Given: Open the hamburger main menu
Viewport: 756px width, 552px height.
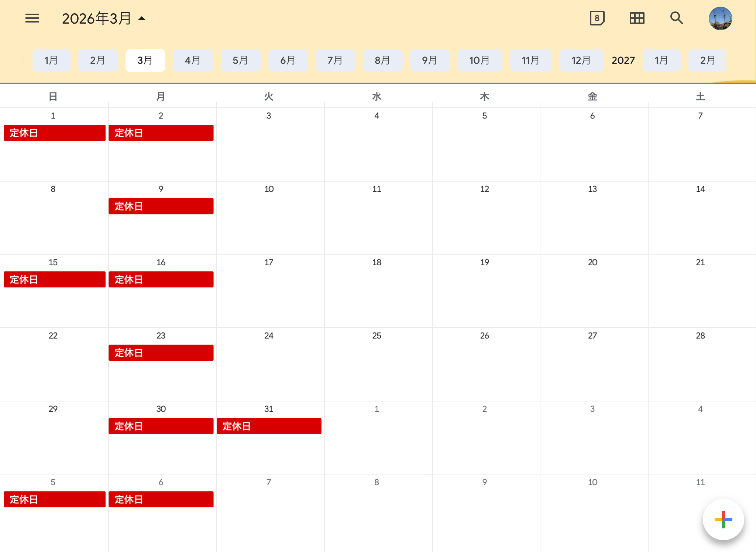Looking at the screenshot, I should [x=32, y=18].
